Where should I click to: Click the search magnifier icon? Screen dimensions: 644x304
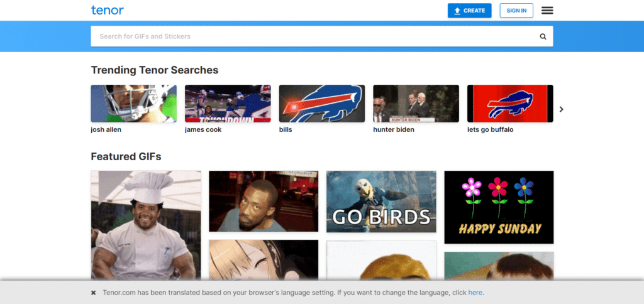543,36
